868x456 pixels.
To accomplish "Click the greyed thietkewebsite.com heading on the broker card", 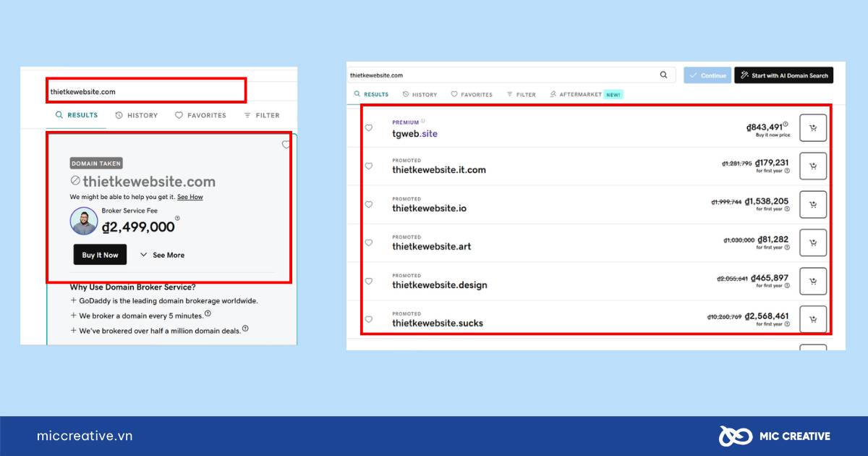I will [149, 182].
